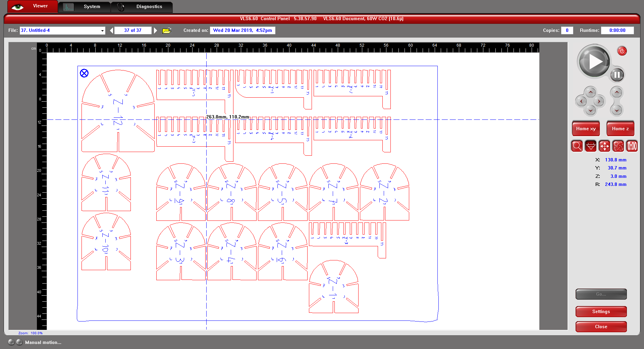Screen dimensions: 644x349
Task: Click the blue crossed-circle origin marker
Action: 84,73
